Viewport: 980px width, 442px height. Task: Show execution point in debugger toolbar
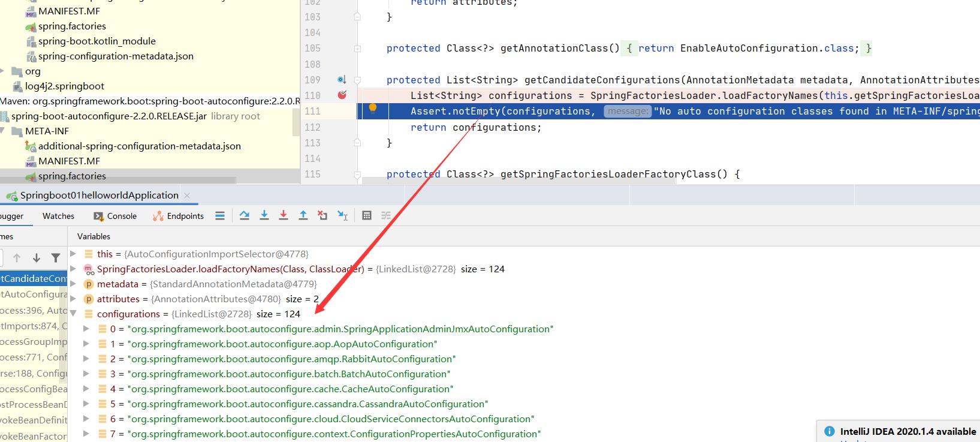(220, 216)
